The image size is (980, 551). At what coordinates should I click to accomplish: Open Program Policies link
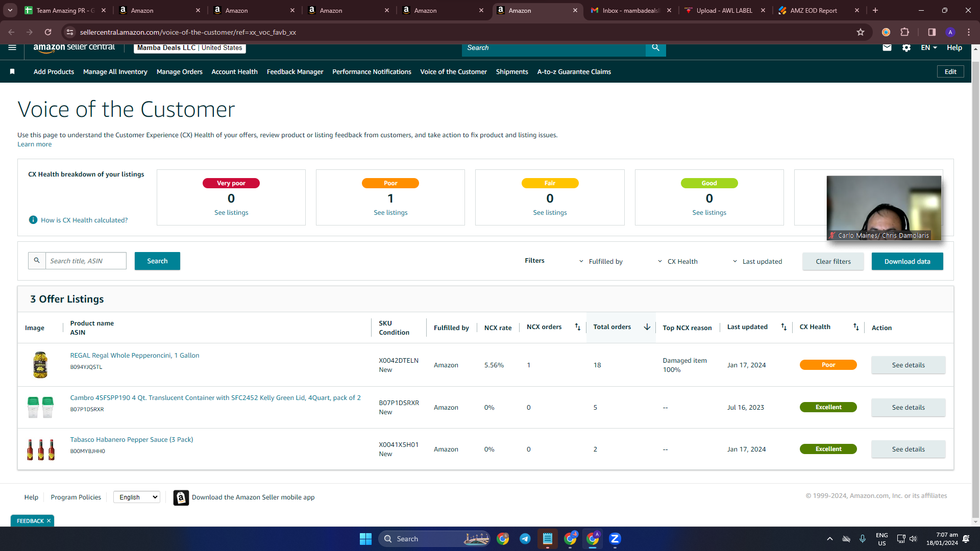pos(76,497)
